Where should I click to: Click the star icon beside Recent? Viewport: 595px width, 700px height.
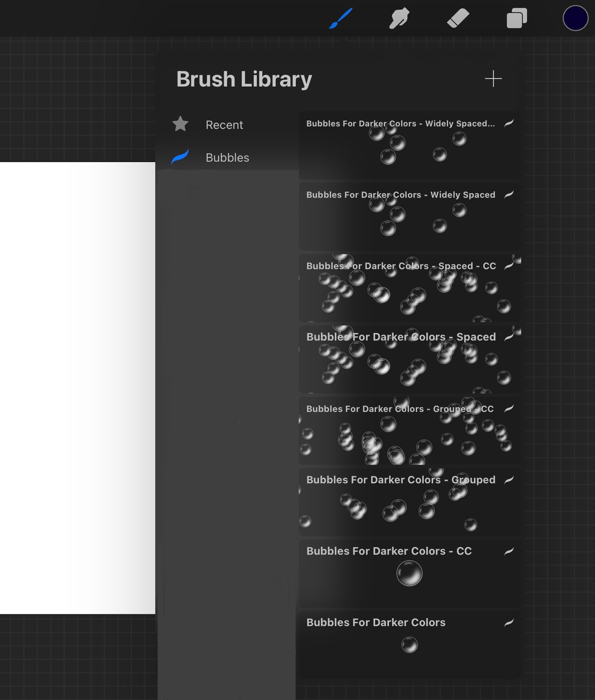(180, 124)
